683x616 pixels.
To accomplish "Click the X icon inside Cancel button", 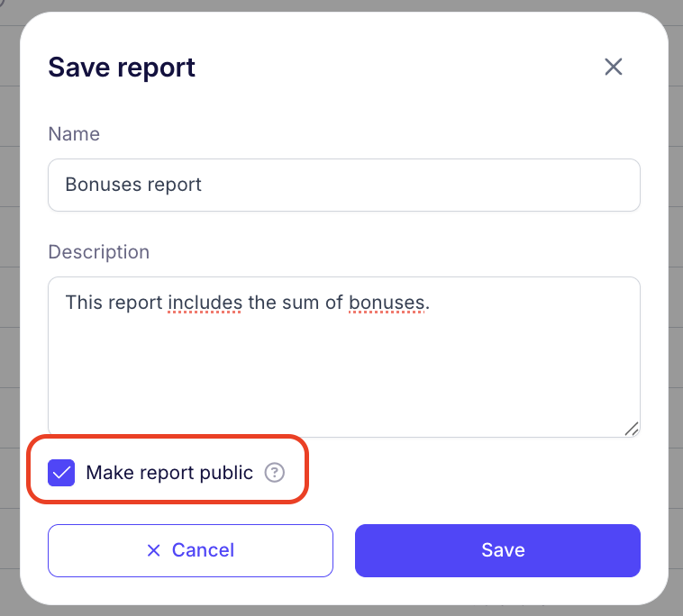I will (x=154, y=550).
